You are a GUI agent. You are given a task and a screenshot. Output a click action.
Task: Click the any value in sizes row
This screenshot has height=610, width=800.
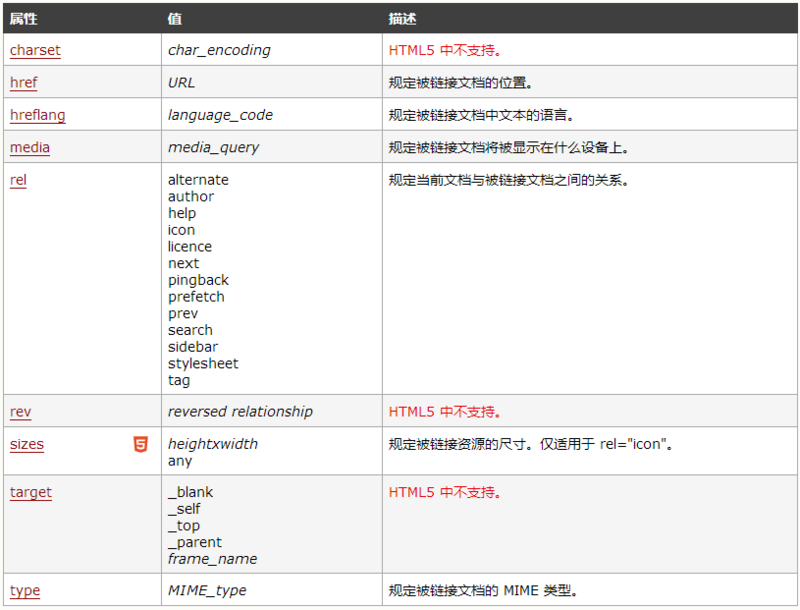(x=180, y=461)
